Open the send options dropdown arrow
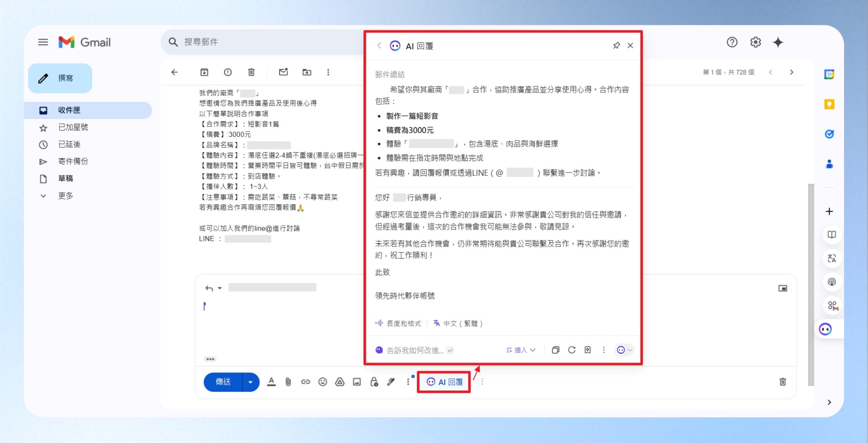This screenshot has width=868, height=443. (250, 382)
